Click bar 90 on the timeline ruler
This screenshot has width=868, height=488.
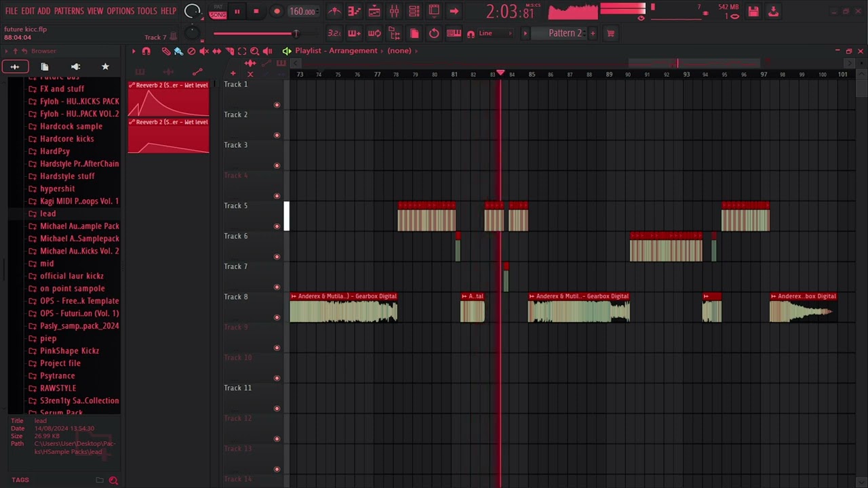(628, 74)
